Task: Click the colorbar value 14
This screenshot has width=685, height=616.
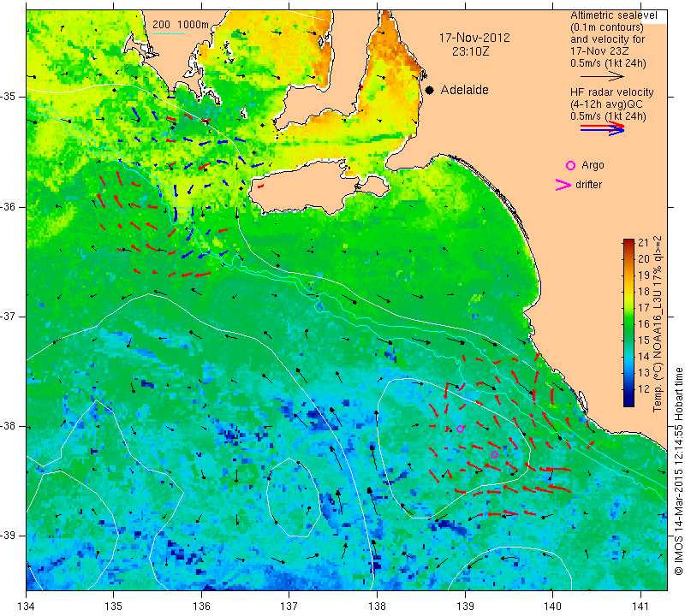Action: [644, 356]
